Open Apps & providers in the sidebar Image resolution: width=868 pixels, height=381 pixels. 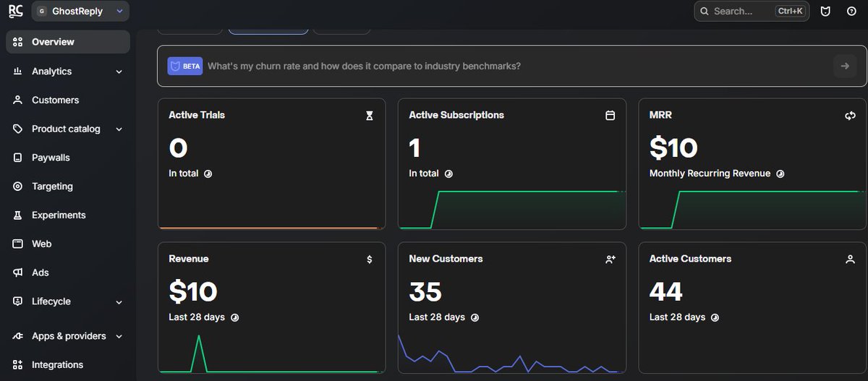tap(68, 336)
